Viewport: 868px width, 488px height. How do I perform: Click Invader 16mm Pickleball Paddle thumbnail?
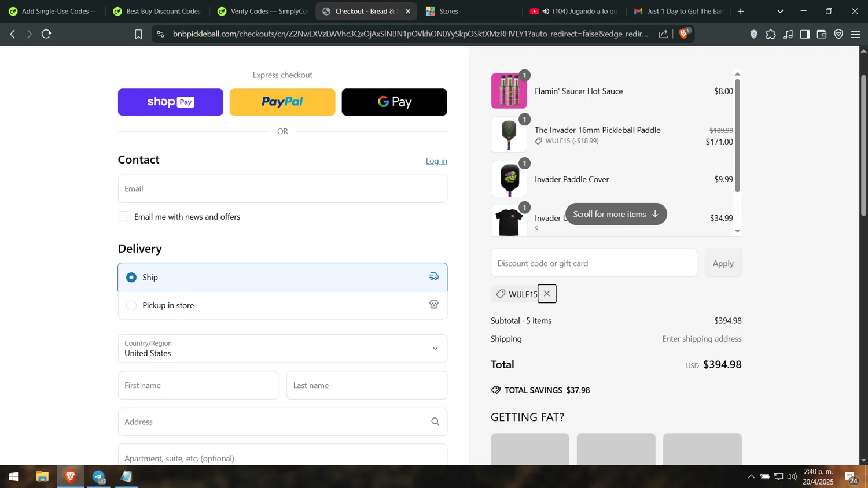pyautogui.click(x=509, y=135)
